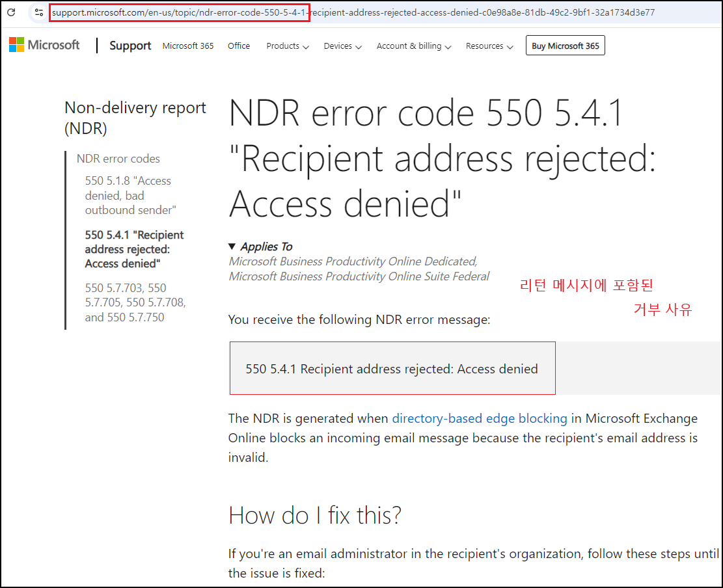The image size is (723, 588).
Task: Click 'You receive the following NDR error message' text
Action: (x=359, y=319)
